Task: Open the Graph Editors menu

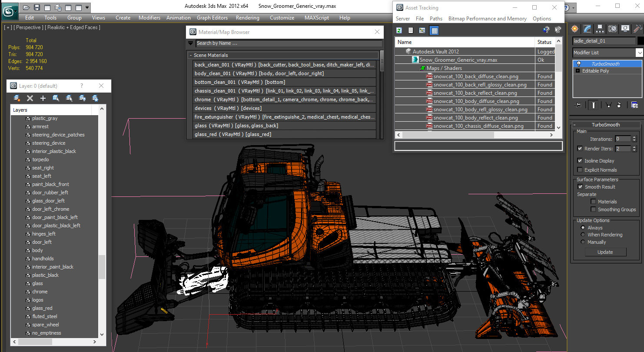Action: tap(212, 18)
